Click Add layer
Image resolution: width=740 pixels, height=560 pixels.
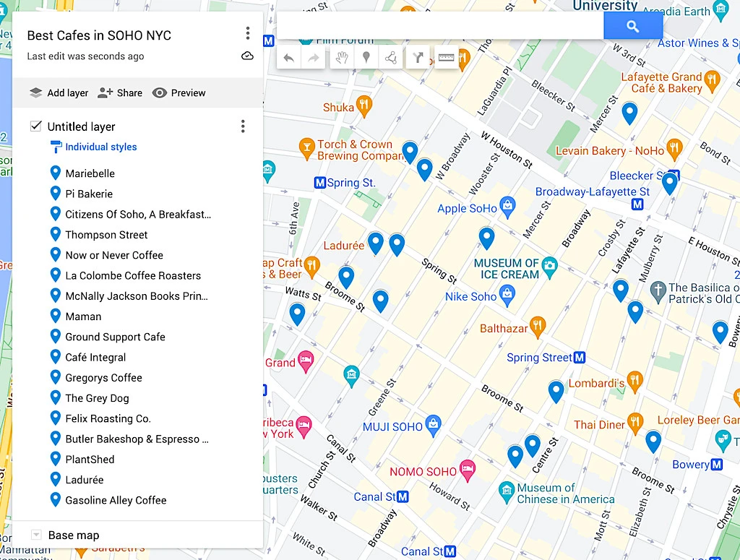59,92
